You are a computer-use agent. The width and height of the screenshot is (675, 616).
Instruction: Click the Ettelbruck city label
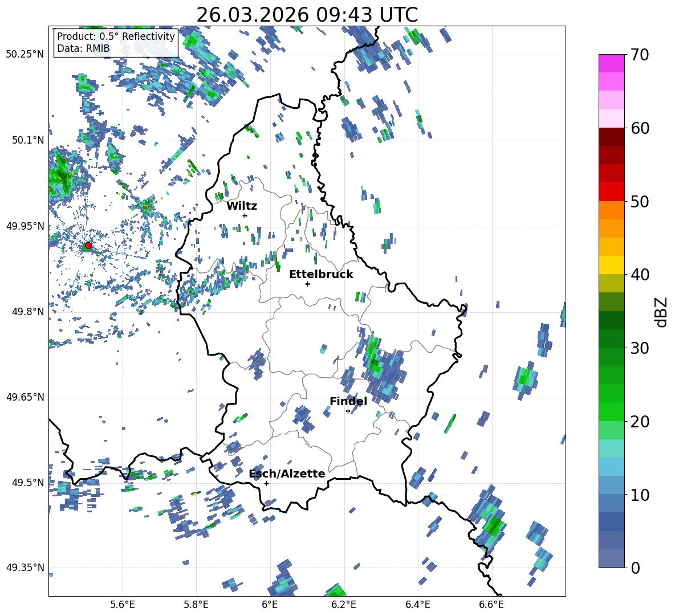(321, 275)
